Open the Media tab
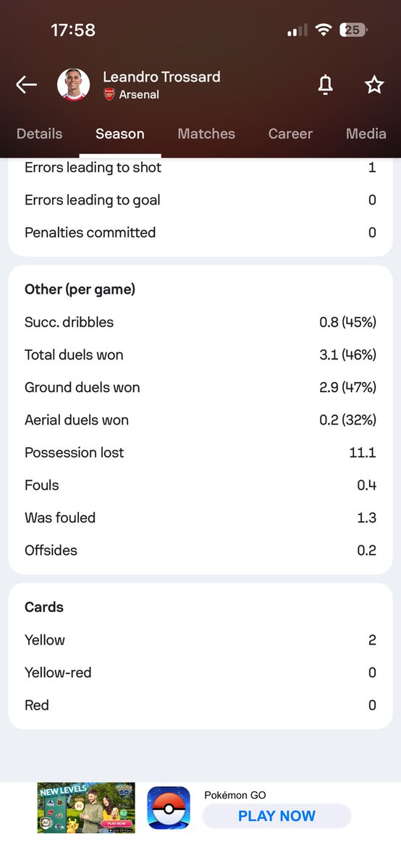The height and width of the screenshot is (868, 401). [x=366, y=134]
